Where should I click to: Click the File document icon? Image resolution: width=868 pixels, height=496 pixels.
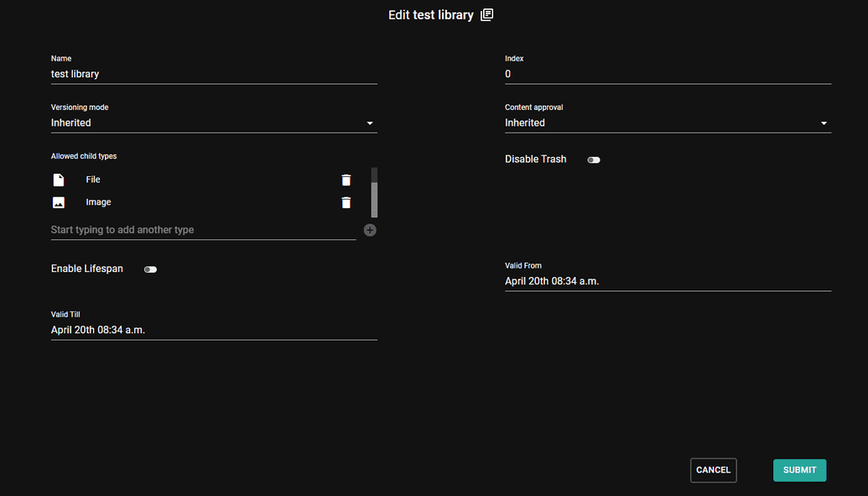(59, 180)
